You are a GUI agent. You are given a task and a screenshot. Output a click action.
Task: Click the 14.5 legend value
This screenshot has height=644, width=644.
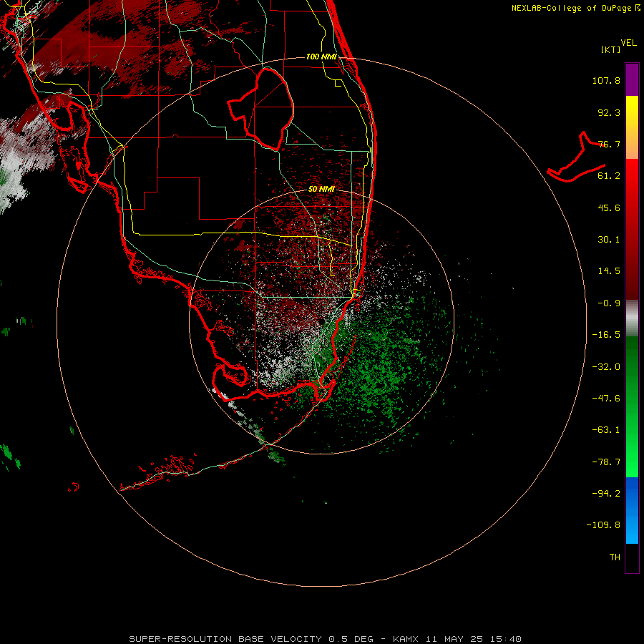coord(609,271)
